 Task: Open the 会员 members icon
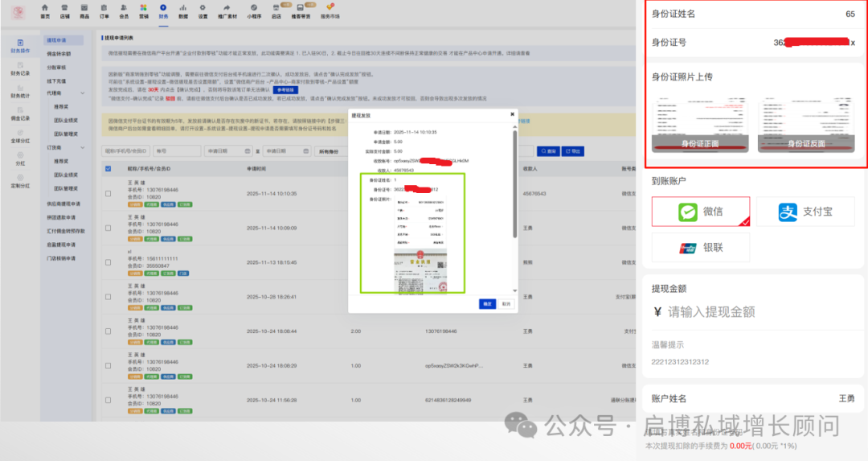(x=124, y=10)
